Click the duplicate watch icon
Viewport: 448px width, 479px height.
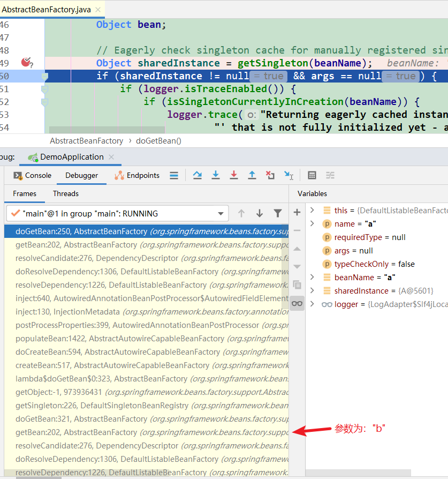297,285
